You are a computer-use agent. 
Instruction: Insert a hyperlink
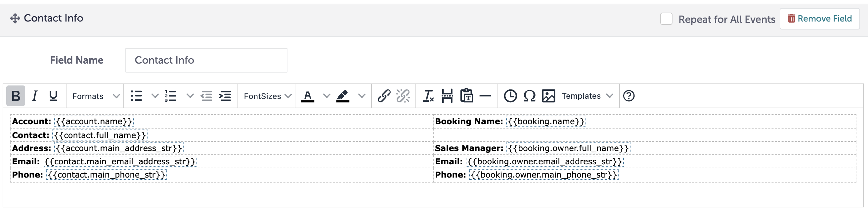pos(384,96)
